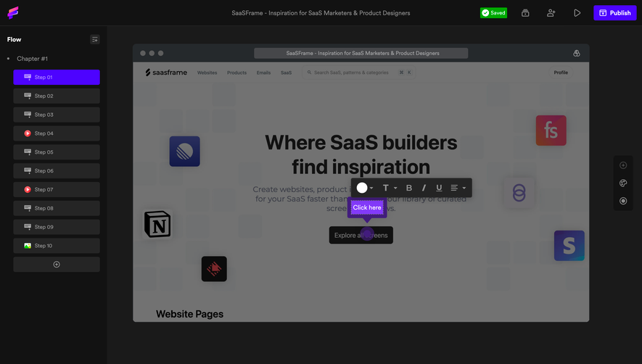The height and width of the screenshot is (364, 642).
Task: Toggle underline formatting
Action: (439, 188)
